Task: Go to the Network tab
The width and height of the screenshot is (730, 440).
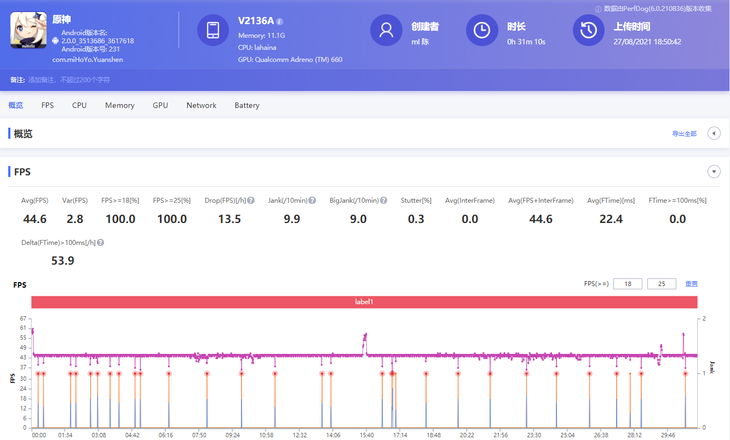Action: pyautogui.click(x=201, y=105)
